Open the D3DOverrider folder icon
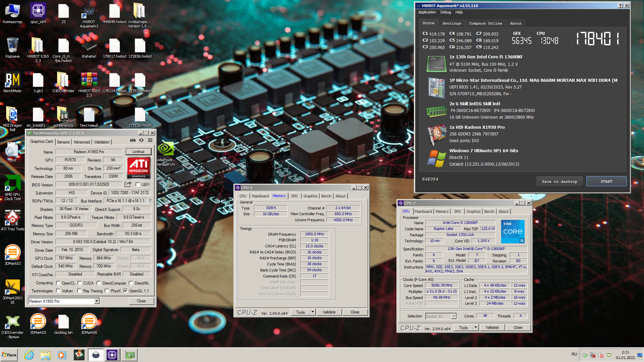The image size is (644, 362). pos(63,82)
